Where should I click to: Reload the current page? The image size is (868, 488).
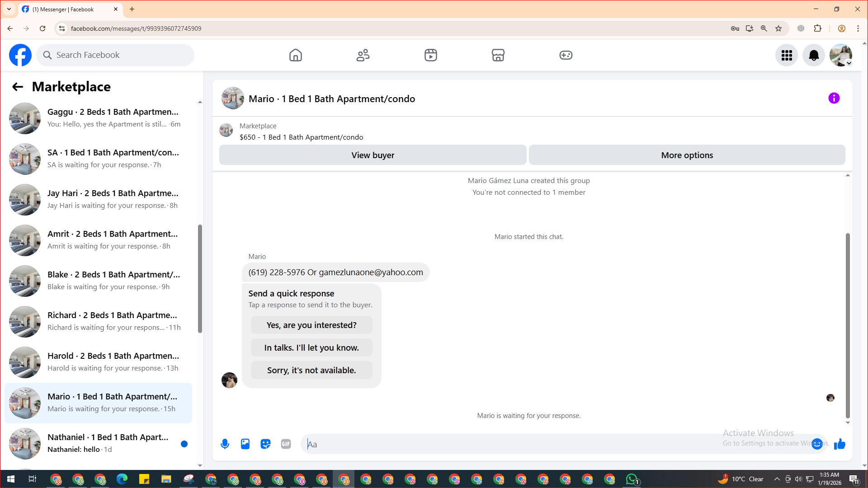42,28
